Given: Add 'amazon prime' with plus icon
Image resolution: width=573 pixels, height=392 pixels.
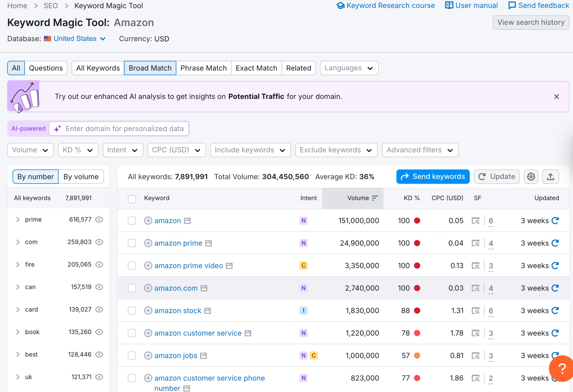Looking at the screenshot, I should pos(148,243).
